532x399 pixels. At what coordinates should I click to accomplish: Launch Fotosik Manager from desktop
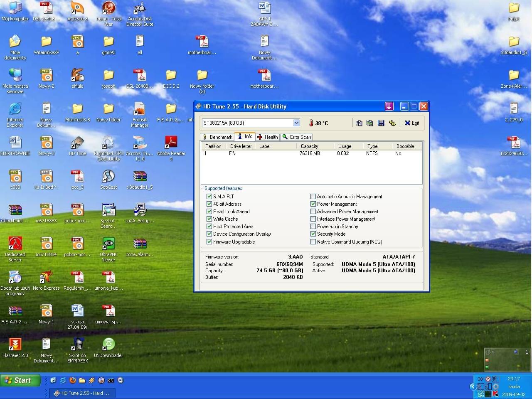tap(140, 115)
